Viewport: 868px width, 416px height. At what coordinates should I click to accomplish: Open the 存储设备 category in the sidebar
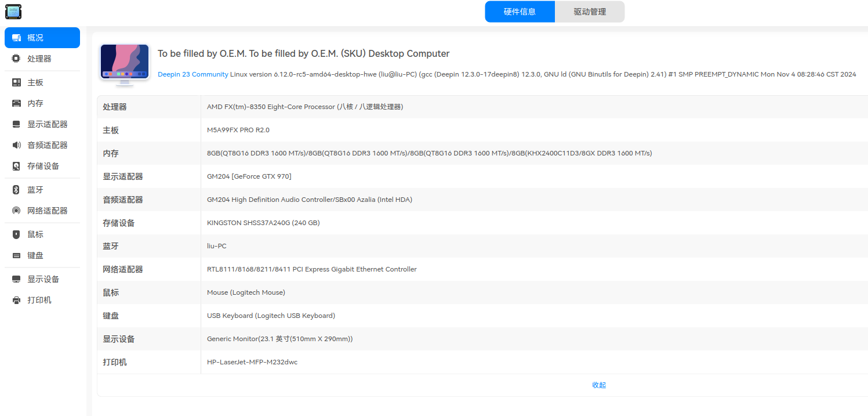42,166
